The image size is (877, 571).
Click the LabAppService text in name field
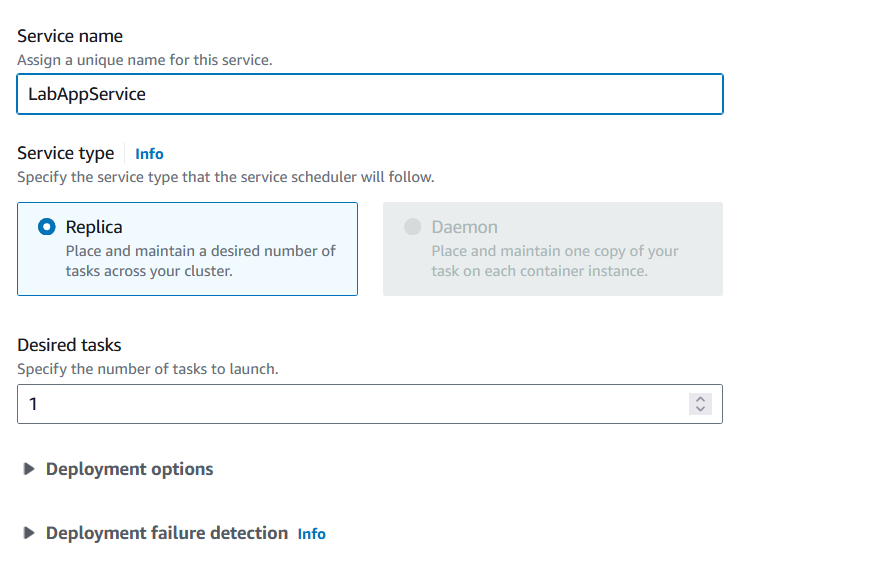[x=87, y=94]
